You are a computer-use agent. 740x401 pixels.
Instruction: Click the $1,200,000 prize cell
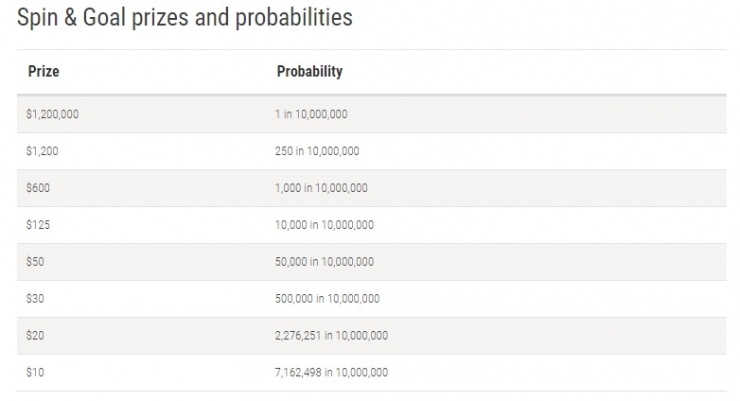[x=52, y=114]
